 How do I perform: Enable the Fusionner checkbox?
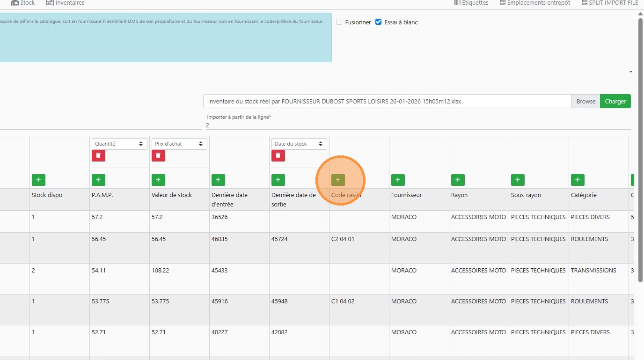(339, 22)
